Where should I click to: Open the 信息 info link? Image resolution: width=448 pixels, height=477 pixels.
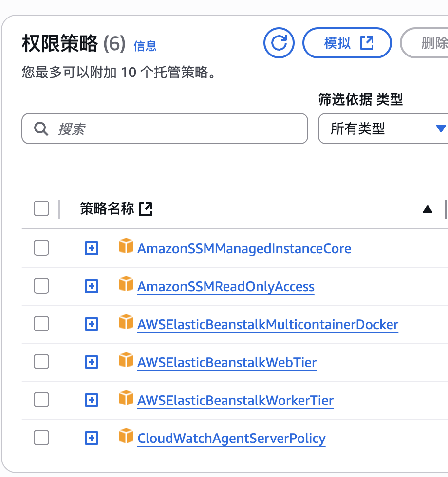click(x=145, y=46)
